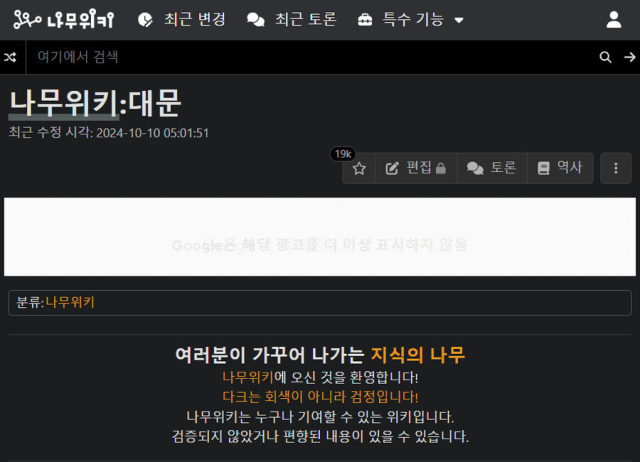
Task: Click the 나무위키 namespace in page title
Action: pyautogui.click(x=64, y=104)
